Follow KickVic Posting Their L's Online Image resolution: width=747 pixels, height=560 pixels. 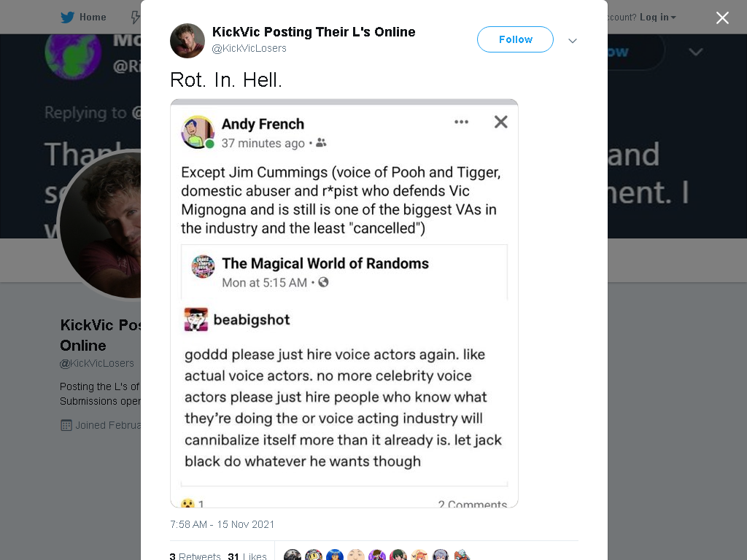515,39
